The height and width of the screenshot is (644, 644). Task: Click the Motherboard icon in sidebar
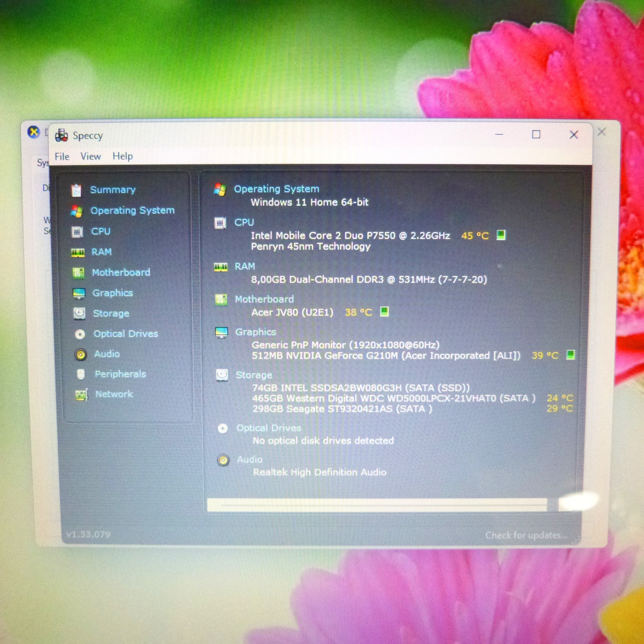(78, 273)
